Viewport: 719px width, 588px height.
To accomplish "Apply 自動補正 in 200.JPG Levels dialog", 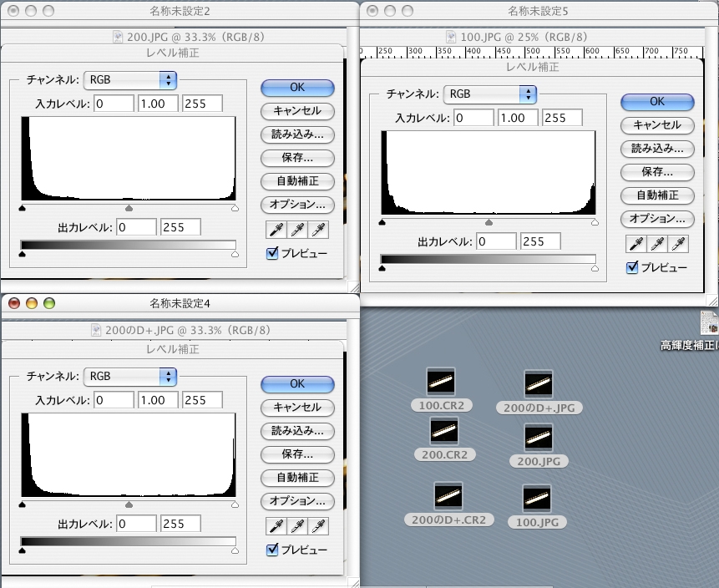I will coord(297,181).
